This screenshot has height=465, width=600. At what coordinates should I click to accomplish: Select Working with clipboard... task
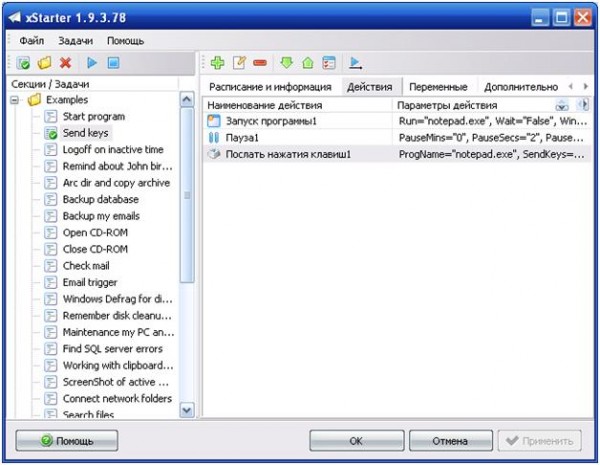tap(118, 365)
